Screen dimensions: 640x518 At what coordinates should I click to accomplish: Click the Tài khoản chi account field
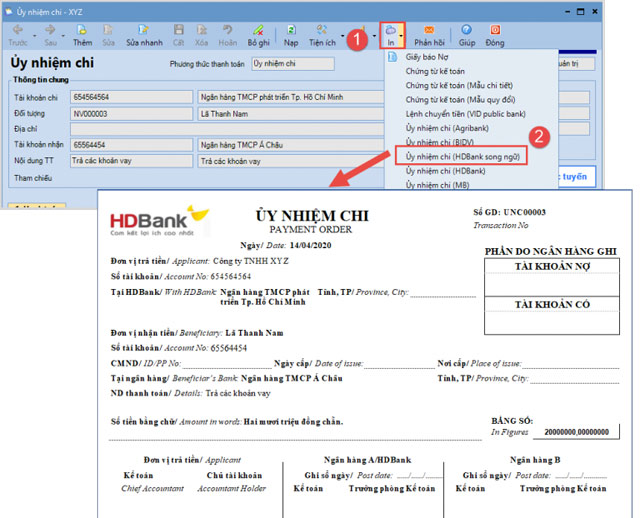(x=128, y=98)
